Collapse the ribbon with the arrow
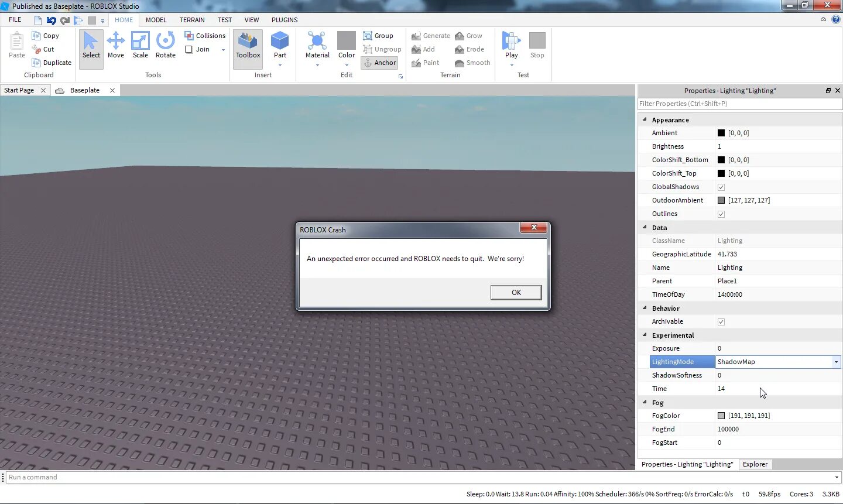The image size is (843, 504). point(823,19)
